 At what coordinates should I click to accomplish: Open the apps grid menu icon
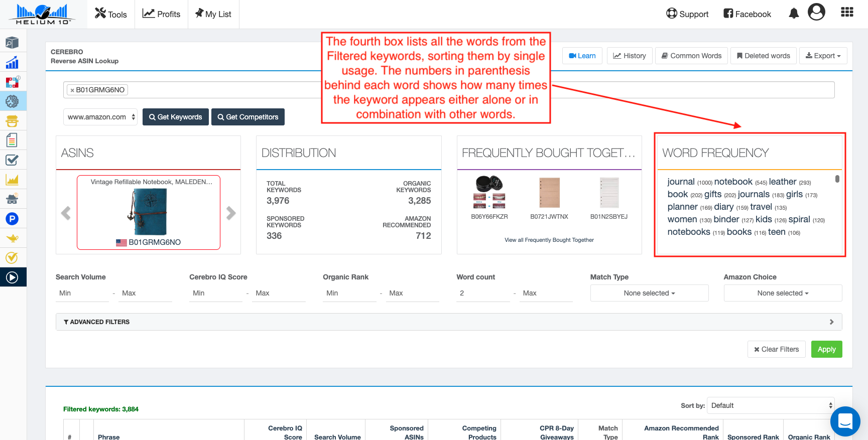click(847, 13)
